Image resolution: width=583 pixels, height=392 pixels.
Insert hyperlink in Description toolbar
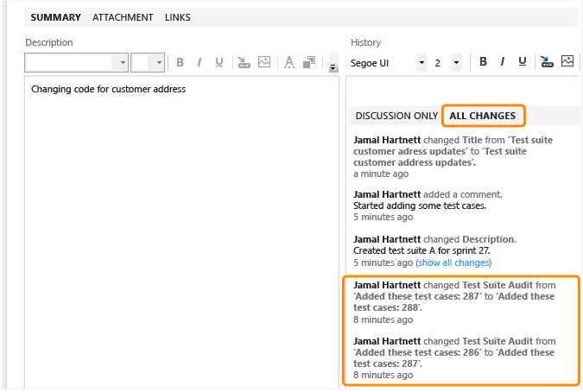pyautogui.click(x=244, y=62)
